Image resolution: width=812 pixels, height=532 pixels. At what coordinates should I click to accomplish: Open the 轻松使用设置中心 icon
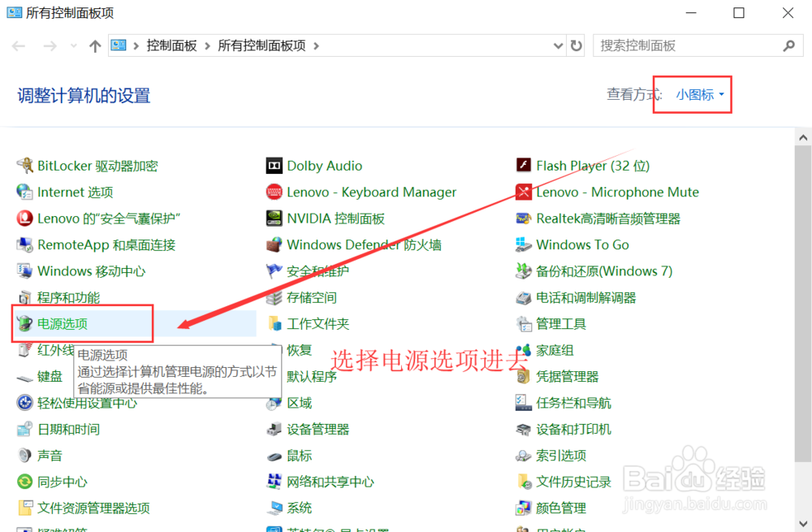click(x=25, y=403)
